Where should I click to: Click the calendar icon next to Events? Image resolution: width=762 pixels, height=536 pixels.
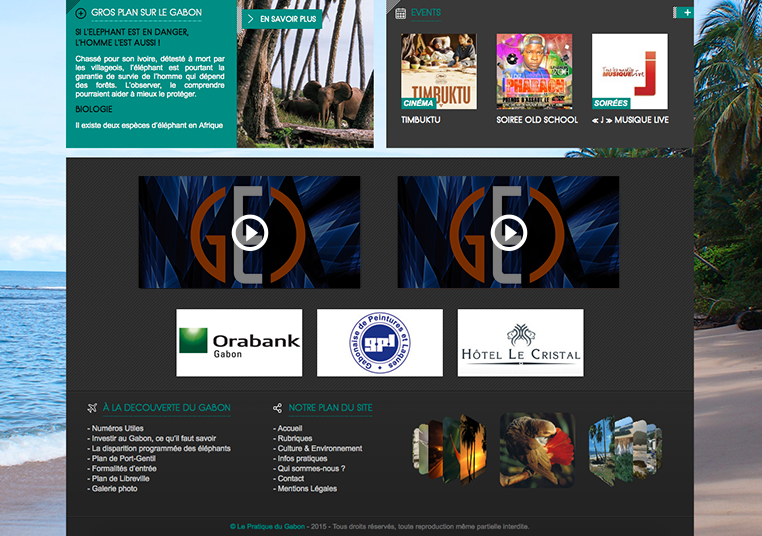coord(400,13)
